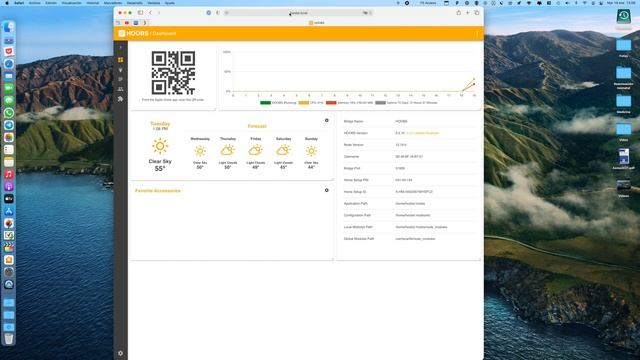The width and height of the screenshot is (640, 360).
Task: Click the Home Setup PIN value
Action: [x=404, y=180]
